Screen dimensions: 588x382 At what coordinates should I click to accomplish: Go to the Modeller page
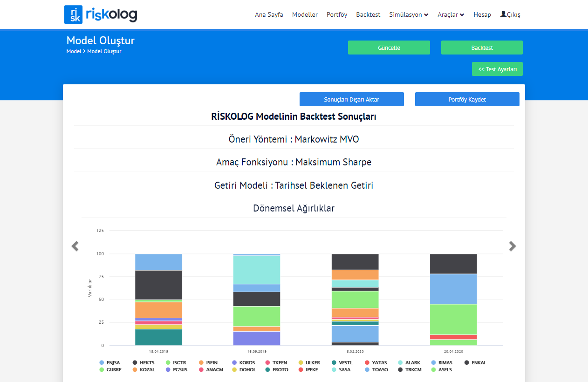tap(305, 15)
